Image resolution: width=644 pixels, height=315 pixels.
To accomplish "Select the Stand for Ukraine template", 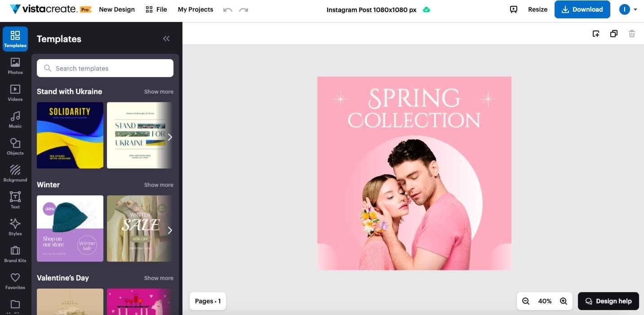I will (x=139, y=135).
